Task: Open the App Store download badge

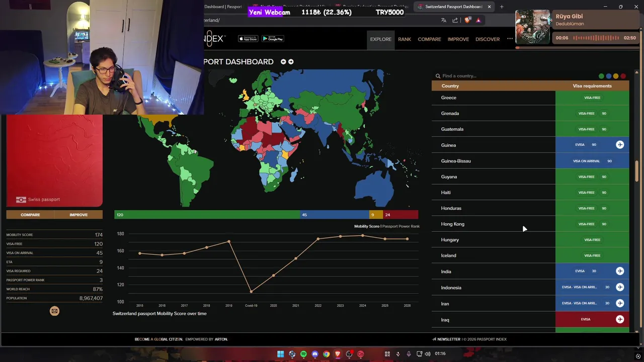Action: pyautogui.click(x=248, y=39)
